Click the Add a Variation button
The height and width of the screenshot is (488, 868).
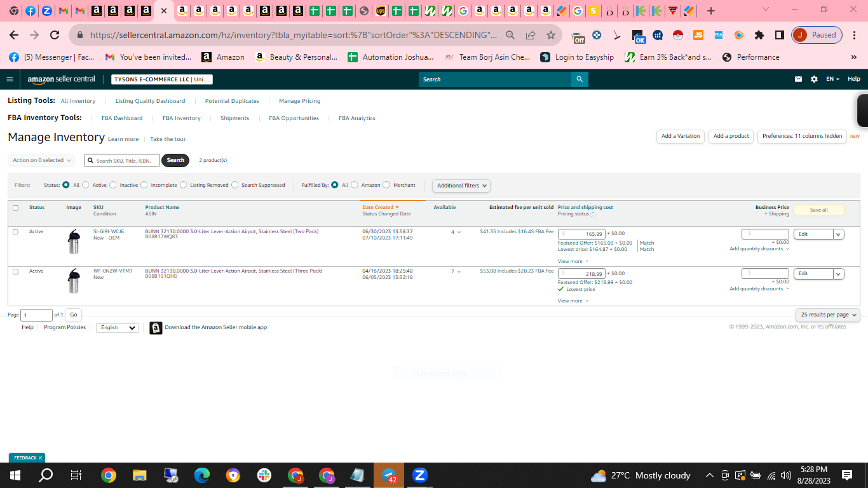680,137
